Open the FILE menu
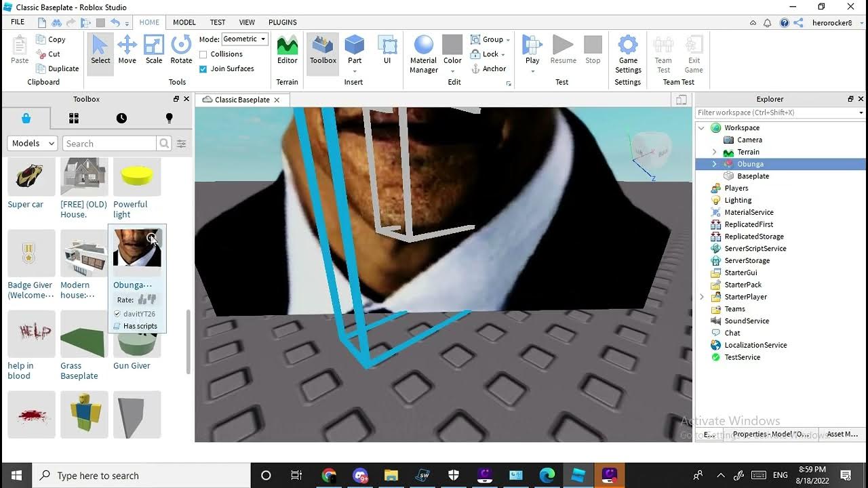Screen dimensions: 868x488 coord(18,22)
